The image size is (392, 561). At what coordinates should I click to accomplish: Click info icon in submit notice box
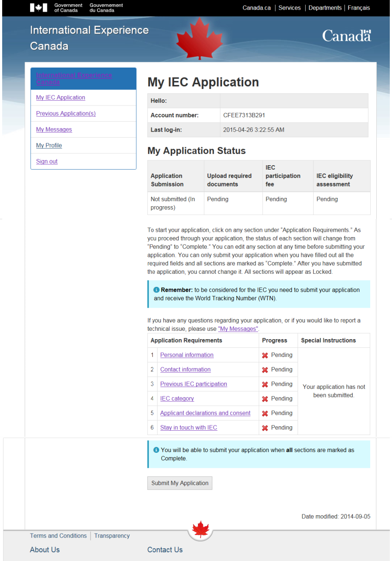[x=156, y=450]
